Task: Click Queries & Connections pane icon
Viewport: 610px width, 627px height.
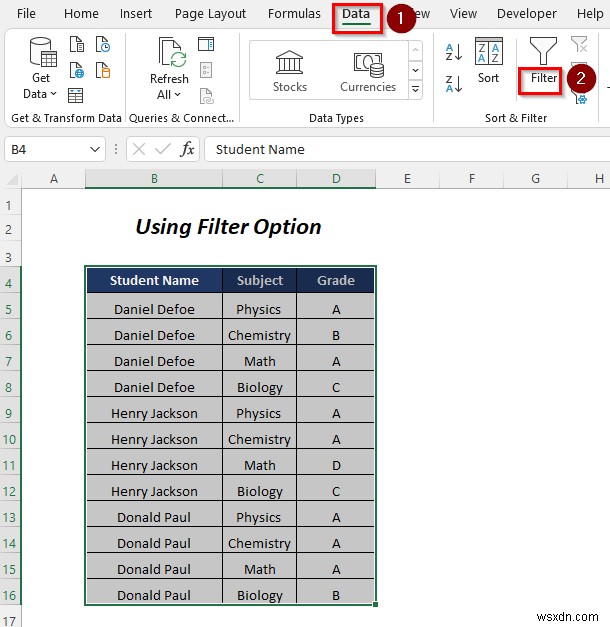Action: 206,44
